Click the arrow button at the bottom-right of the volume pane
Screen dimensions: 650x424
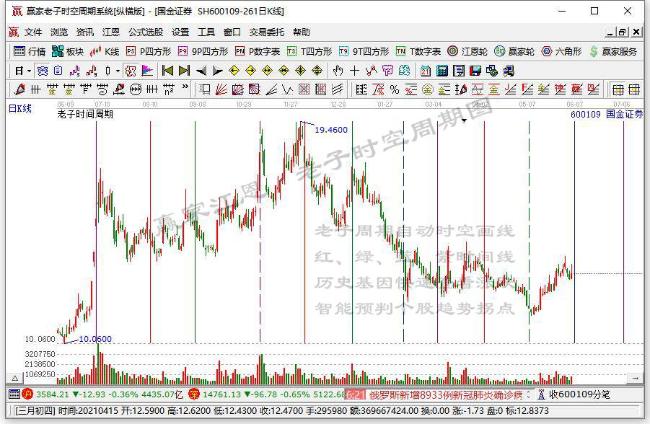click(x=635, y=378)
